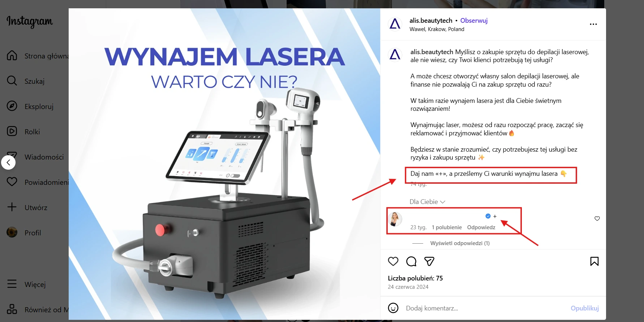The width and height of the screenshot is (644, 322).
Task: Open Szukaj search in the sidebar
Action: 35,81
